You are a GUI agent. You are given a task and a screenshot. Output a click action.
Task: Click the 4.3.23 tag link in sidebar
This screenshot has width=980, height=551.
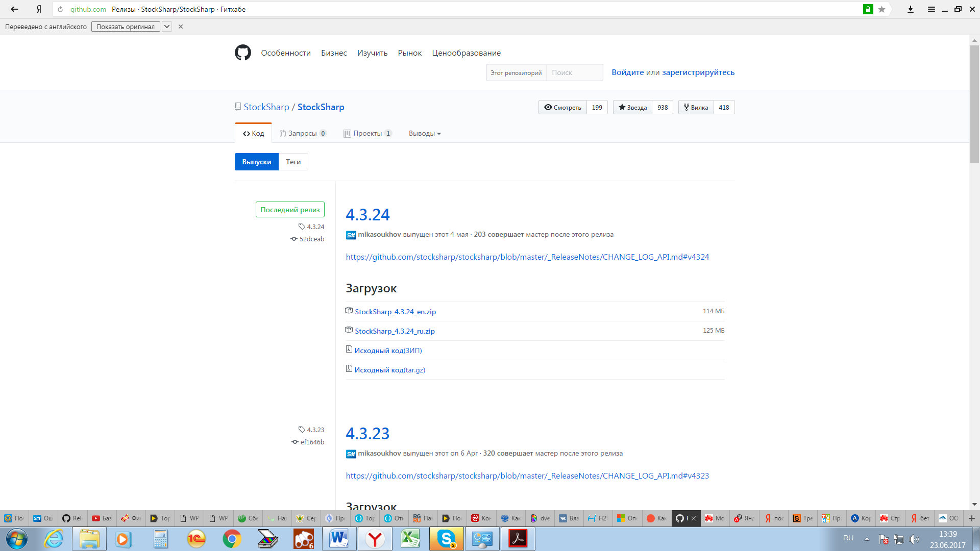(311, 430)
